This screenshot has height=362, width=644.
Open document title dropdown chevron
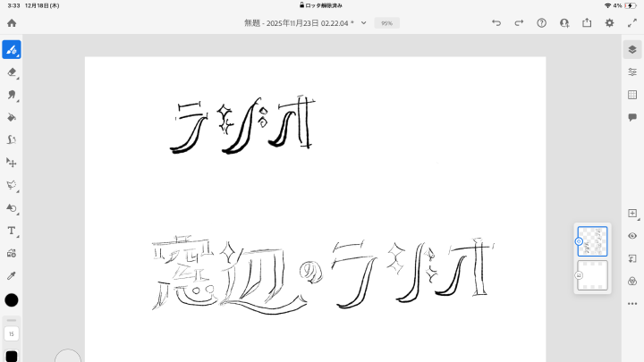coord(363,23)
